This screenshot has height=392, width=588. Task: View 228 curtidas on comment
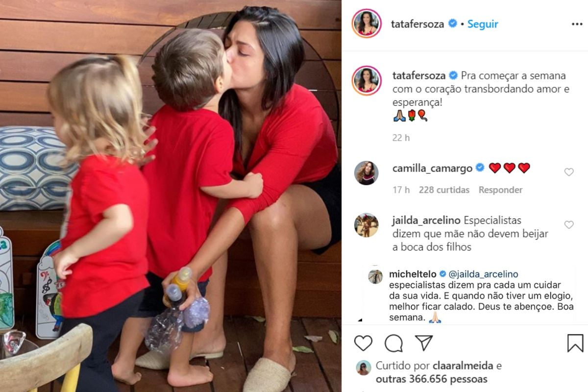444,190
